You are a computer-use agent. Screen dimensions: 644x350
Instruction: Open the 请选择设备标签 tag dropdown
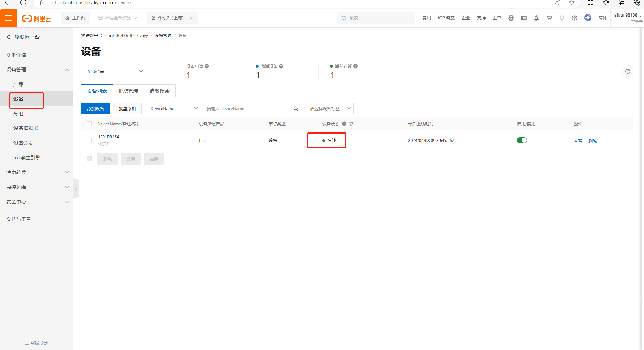[328, 109]
